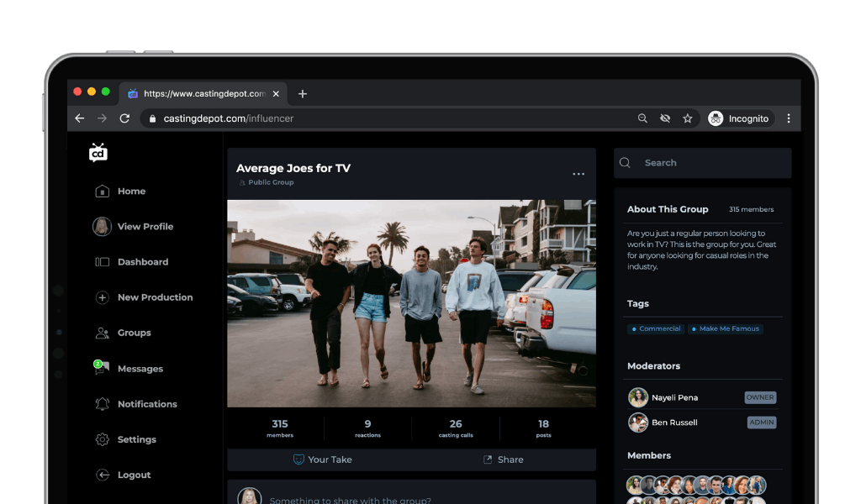The width and height of the screenshot is (861, 504).
Task: Open Settings gear in sidebar
Action: coord(136,439)
